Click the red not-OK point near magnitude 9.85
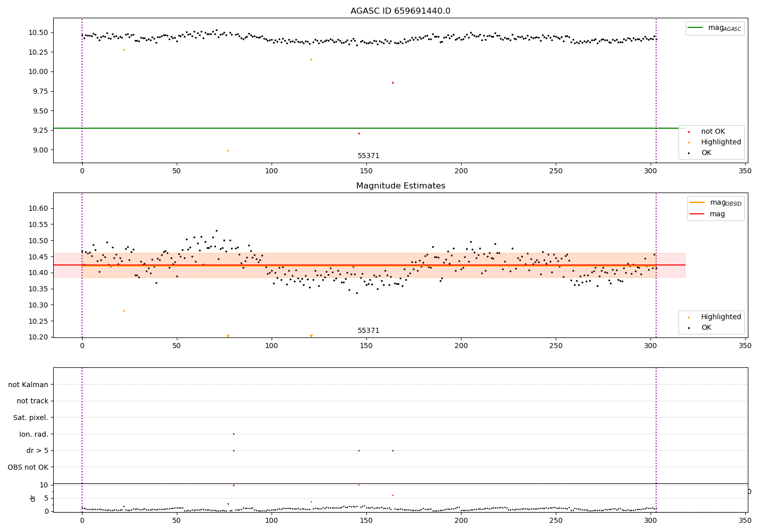Viewport: 760px width, 532px height. [x=393, y=83]
